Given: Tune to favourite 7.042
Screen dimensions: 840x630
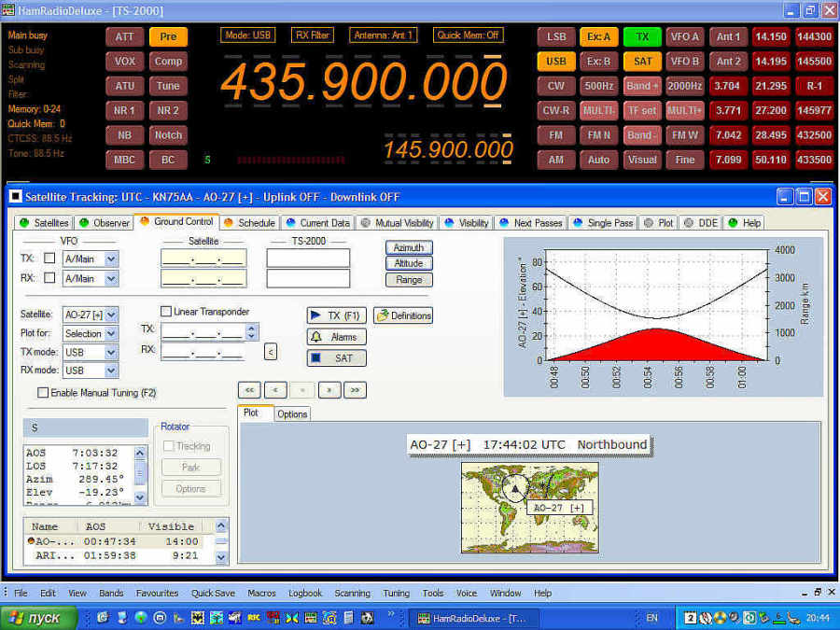Looking at the screenshot, I should click(x=728, y=135).
